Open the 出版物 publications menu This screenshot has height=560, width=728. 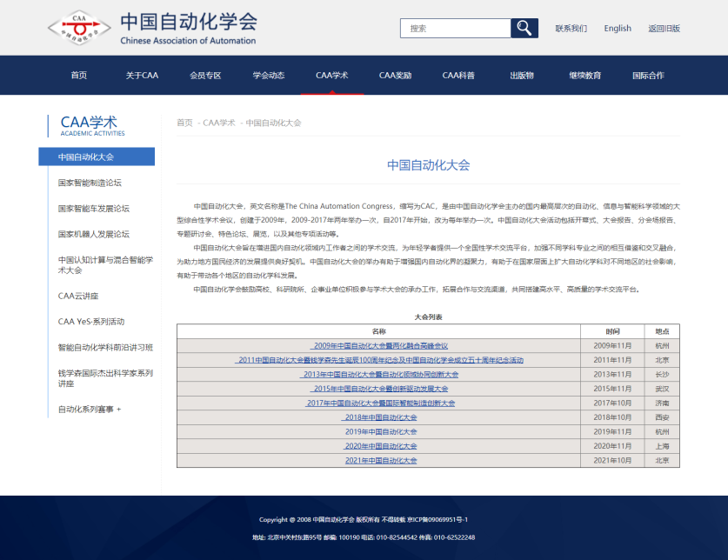click(x=522, y=76)
